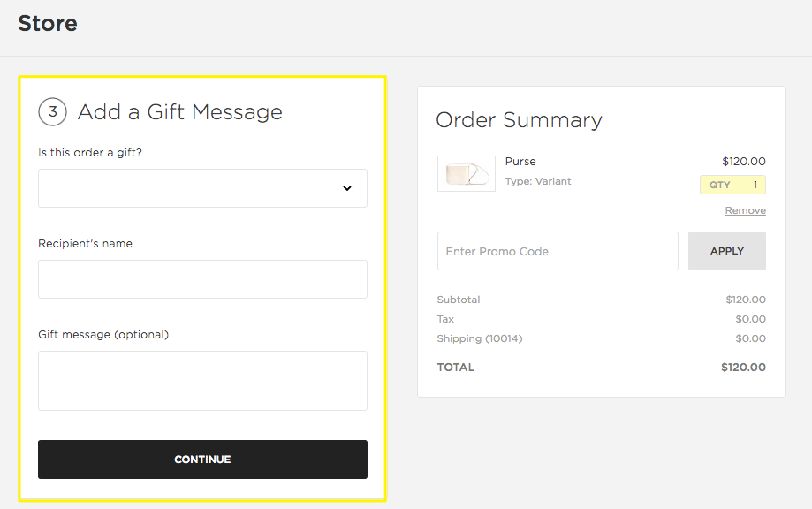Click the Purse product name
812x509 pixels.
[x=520, y=161]
